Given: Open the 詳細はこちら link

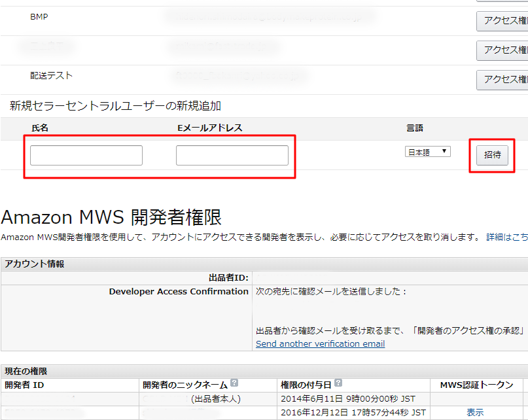Looking at the screenshot, I should pos(507,237).
